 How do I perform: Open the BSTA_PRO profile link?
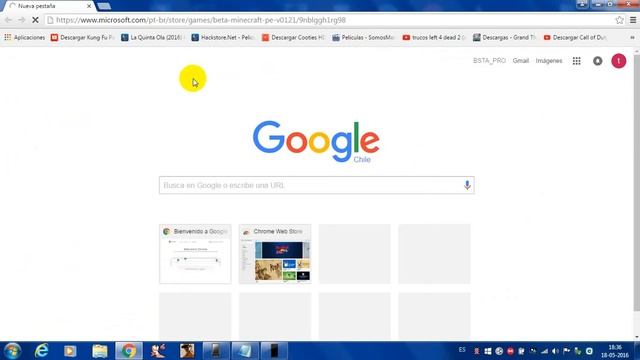coord(489,61)
